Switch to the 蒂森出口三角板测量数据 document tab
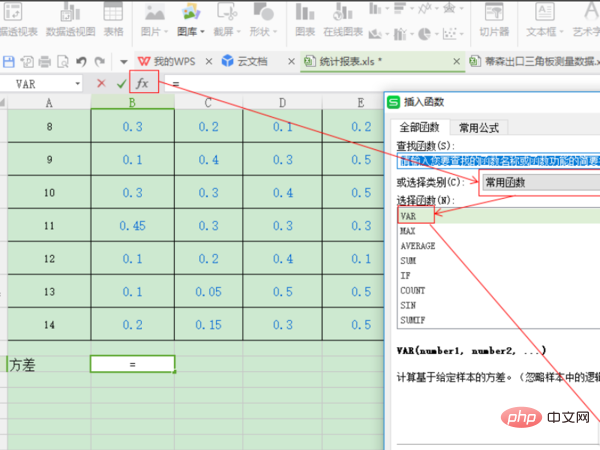 (x=534, y=61)
